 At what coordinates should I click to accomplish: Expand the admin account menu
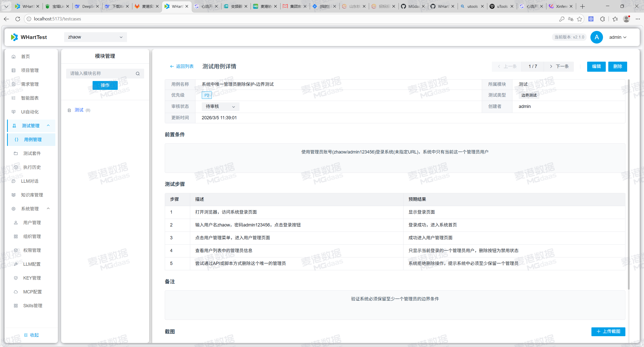(x=618, y=37)
